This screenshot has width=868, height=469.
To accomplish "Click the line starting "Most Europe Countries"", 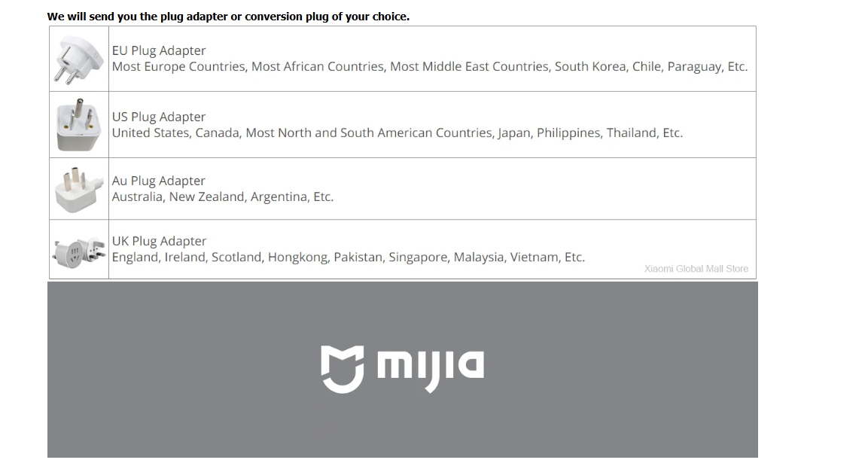I will pyautogui.click(x=429, y=67).
